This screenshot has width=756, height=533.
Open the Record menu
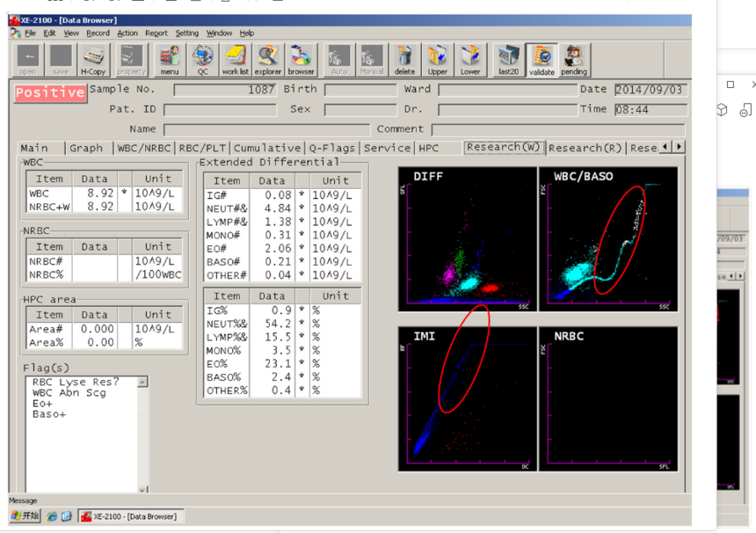pos(98,33)
